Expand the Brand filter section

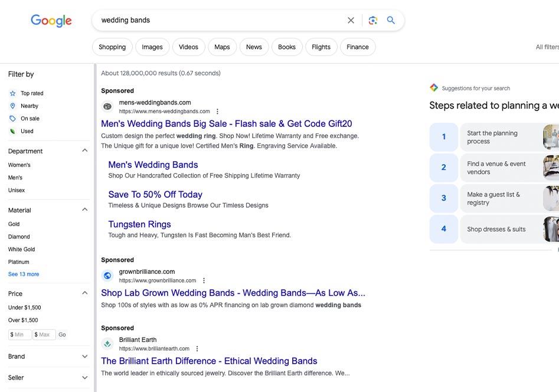[84, 357]
